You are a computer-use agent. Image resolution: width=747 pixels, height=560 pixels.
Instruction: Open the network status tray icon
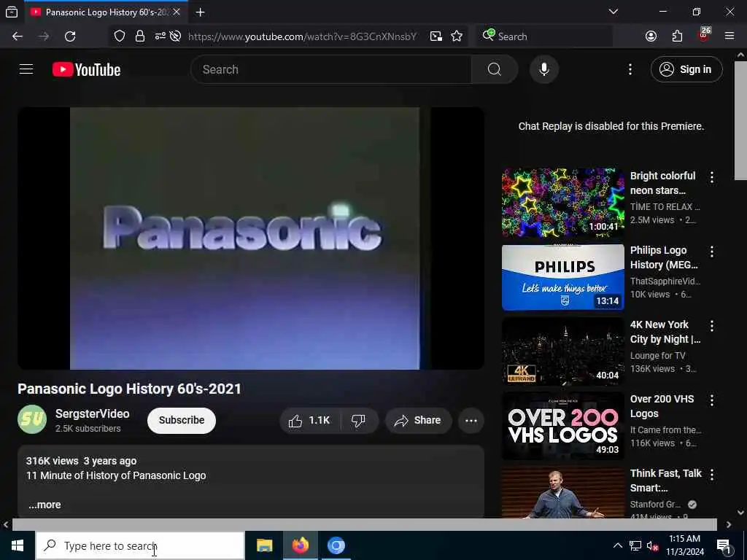point(635,545)
